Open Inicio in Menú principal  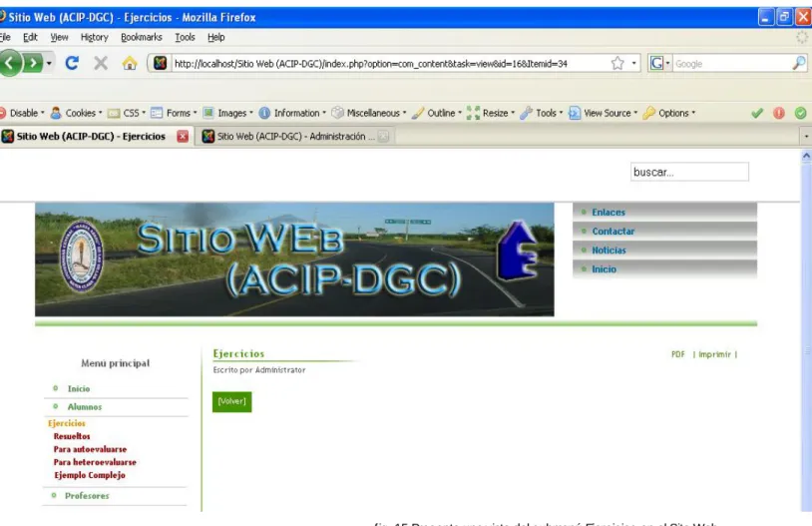pos(79,388)
